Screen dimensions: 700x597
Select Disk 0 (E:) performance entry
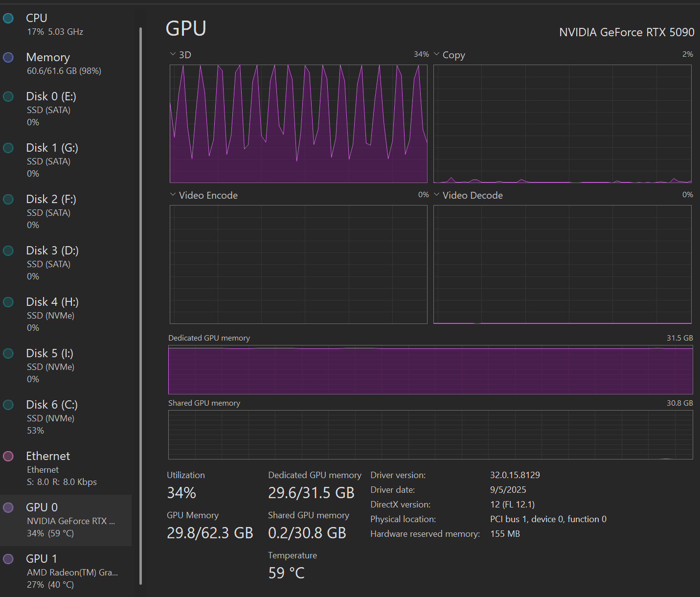(66, 109)
